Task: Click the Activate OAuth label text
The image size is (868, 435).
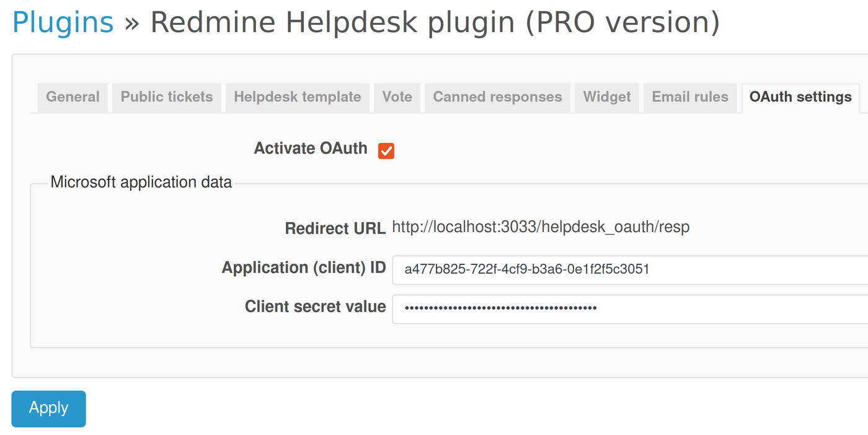Action: pyautogui.click(x=310, y=148)
